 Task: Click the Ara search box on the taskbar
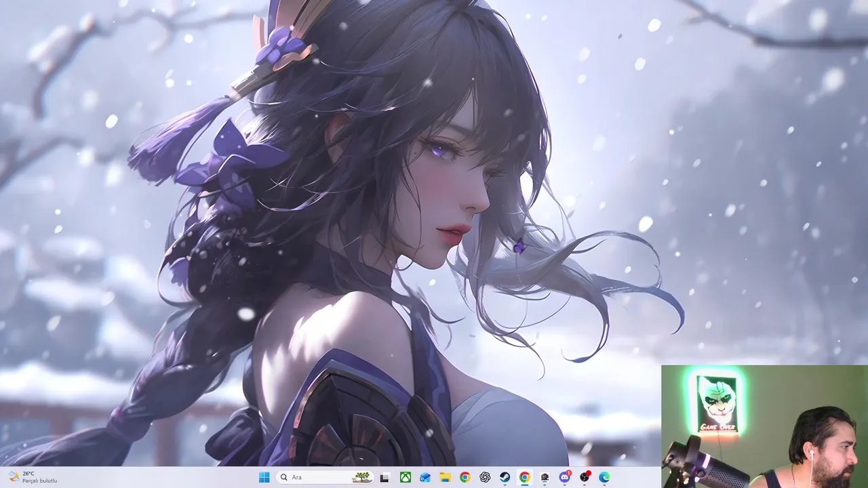pyautogui.click(x=325, y=477)
